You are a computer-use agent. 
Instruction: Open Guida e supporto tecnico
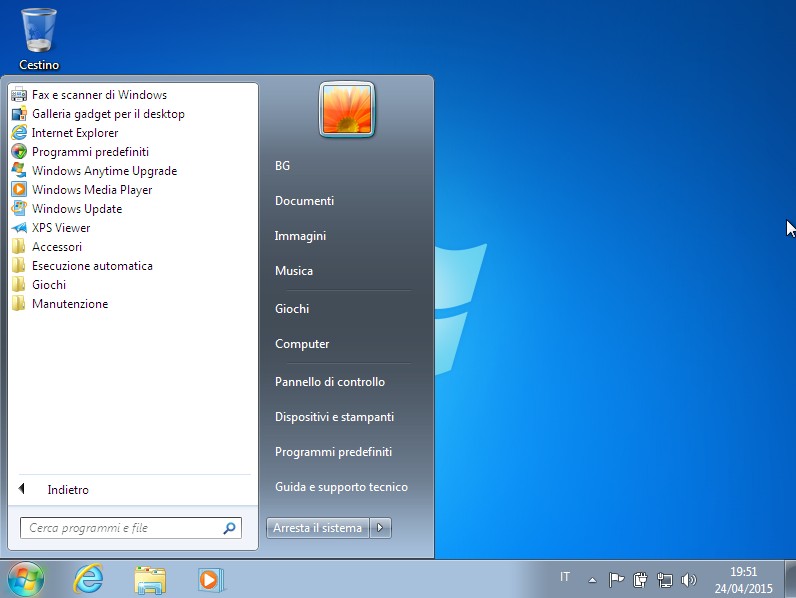click(x=341, y=487)
